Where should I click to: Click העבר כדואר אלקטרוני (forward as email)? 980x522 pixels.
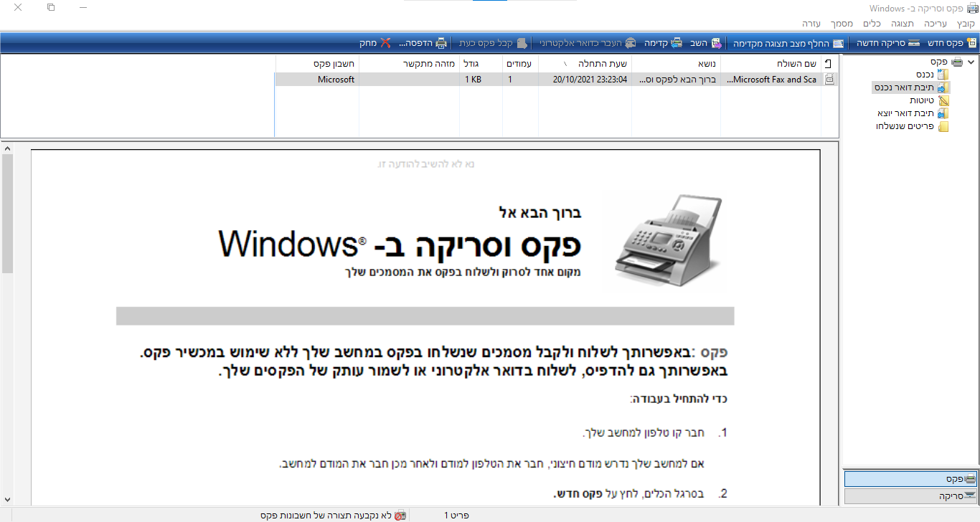588,43
